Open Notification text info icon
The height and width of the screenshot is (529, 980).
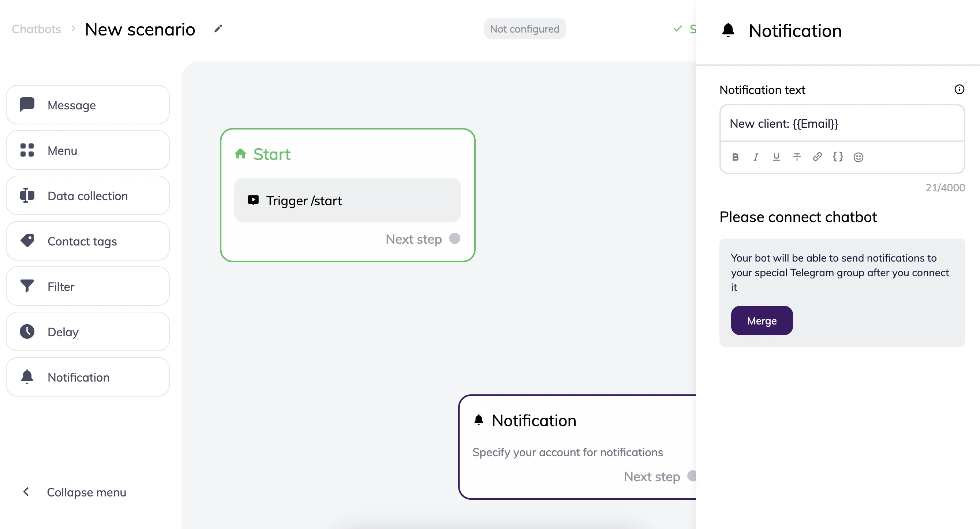point(959,89)
